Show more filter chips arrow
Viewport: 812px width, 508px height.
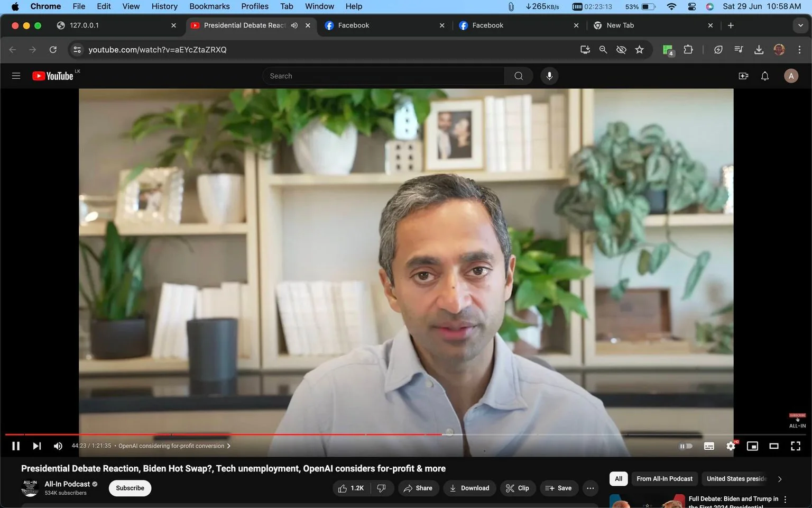tap(780, 479)
